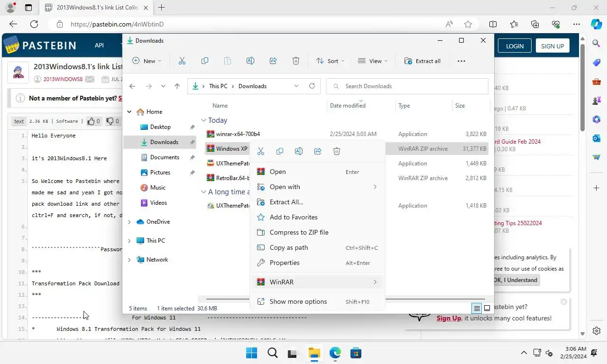Expand address bar history dropdown
Image resolution: width=607 pixels, height=364 pixels.
[x=296, y=86]
